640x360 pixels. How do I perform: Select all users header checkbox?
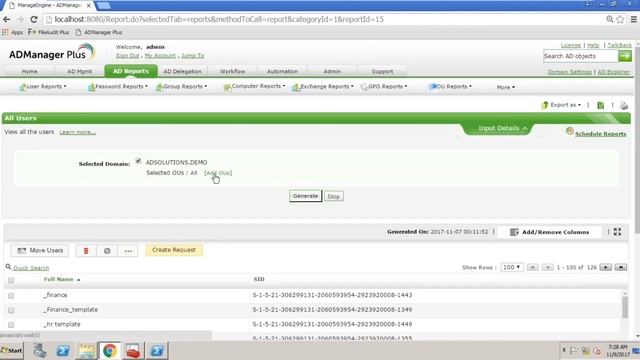pyautogui.click(x=11, y=280)
